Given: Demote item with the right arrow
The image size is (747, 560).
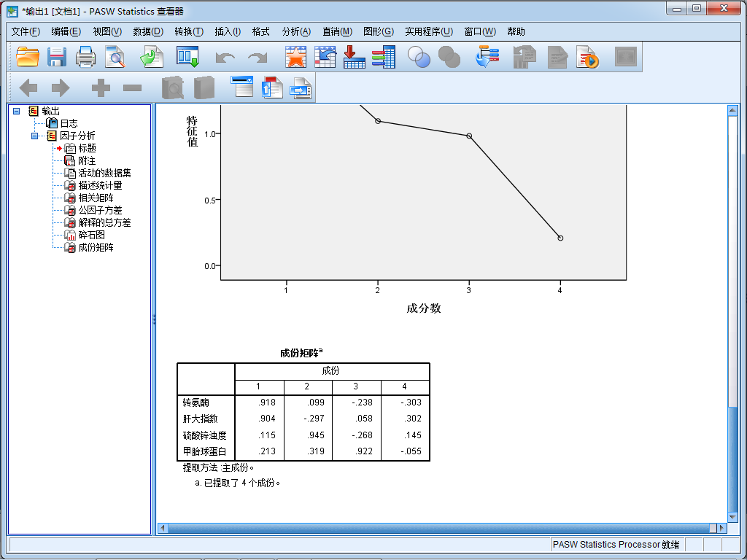Looking at the screenshot, I should (x=61, y=87).
